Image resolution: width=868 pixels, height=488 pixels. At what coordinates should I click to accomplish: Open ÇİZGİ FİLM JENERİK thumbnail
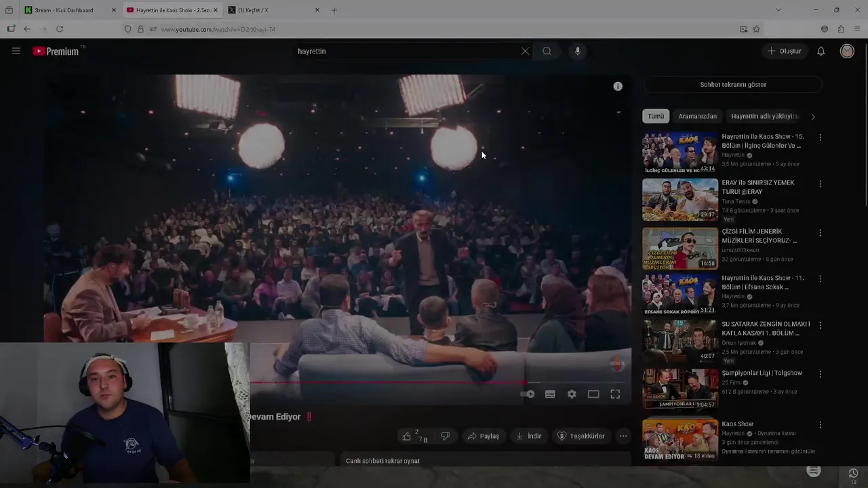click(680, 249)
